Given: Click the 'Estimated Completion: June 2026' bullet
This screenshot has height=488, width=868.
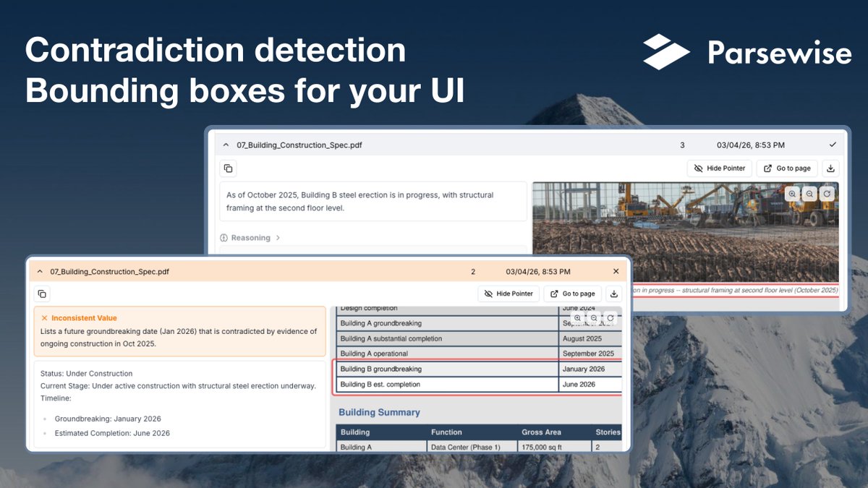Looking at the screenshot, I should pos(112,433).
